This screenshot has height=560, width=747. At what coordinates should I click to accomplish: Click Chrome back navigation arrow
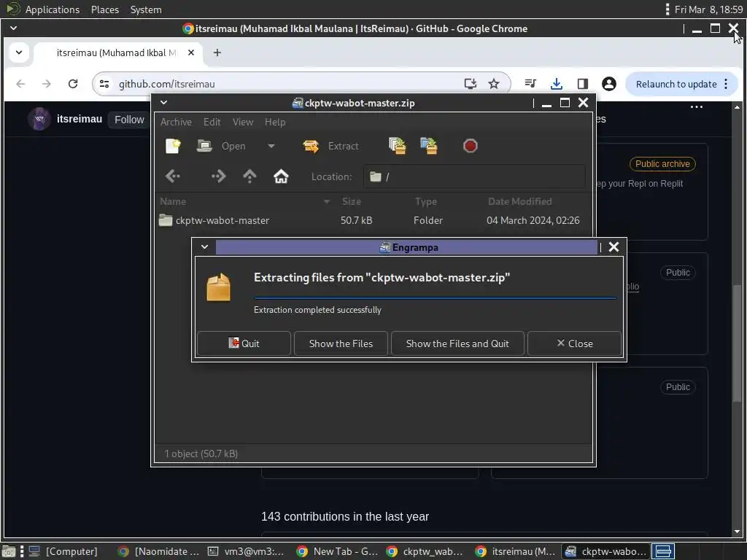coord(20,84)
